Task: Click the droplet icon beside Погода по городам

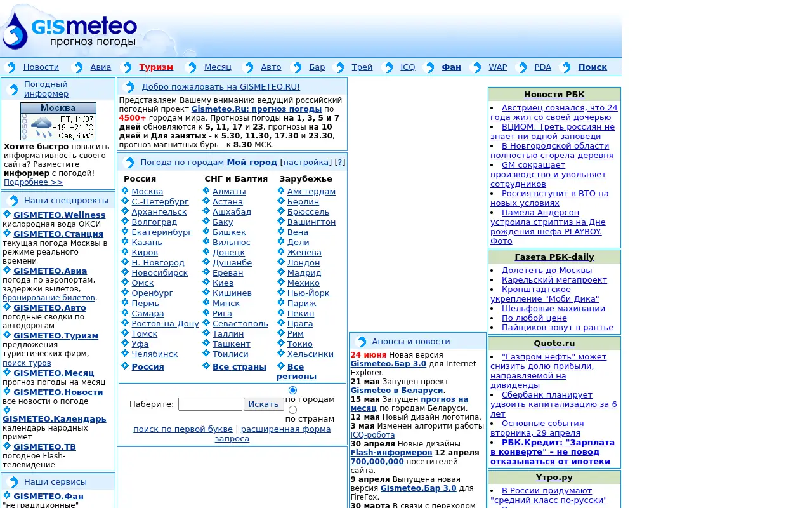Action: [x=129, y=163]
